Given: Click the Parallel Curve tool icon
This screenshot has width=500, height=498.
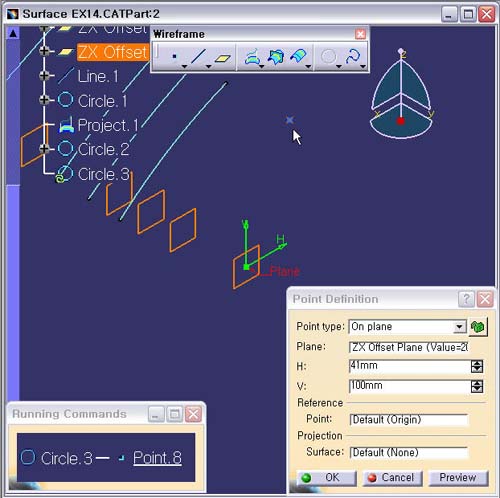Looking at the screenshot, I should tap(298, 57).
